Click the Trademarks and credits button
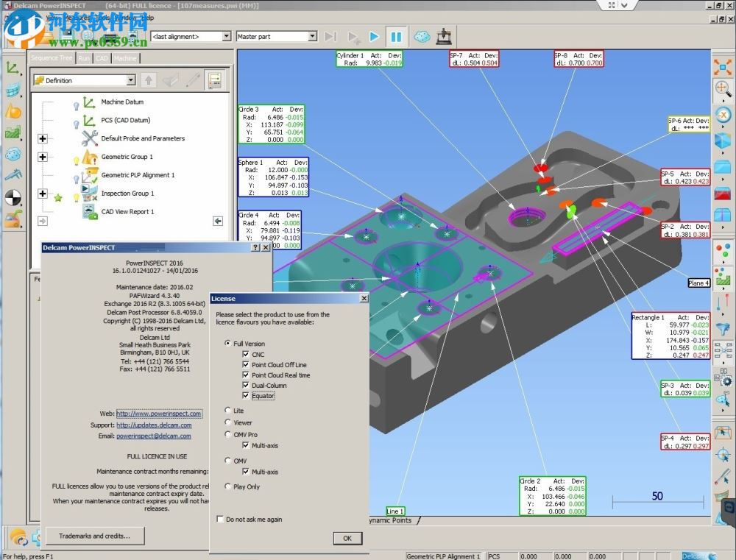Viewport: 736px width, 560px height. tap(94, 536)
